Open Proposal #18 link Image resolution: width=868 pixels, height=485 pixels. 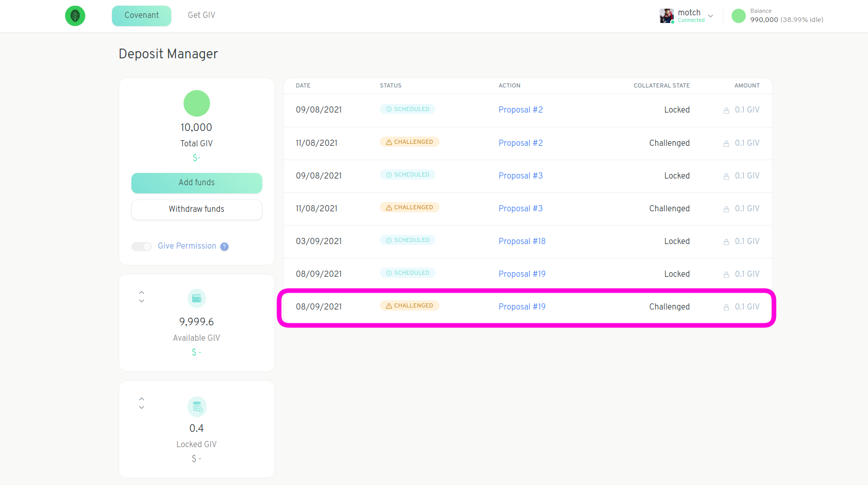pos(522,241)
